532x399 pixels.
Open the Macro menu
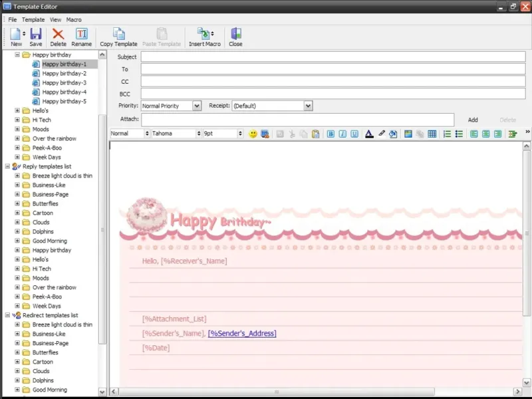74,20
